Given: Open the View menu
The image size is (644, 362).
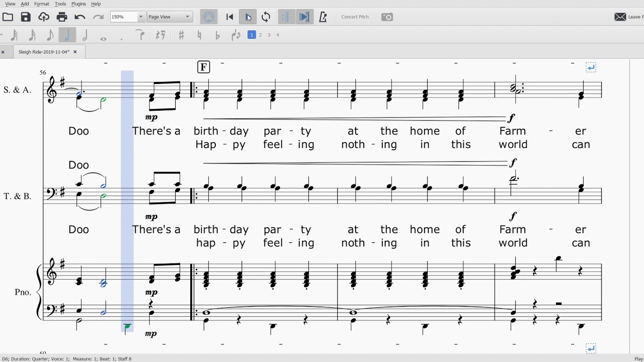Looking at the screenshot, I should pos(10,4).
